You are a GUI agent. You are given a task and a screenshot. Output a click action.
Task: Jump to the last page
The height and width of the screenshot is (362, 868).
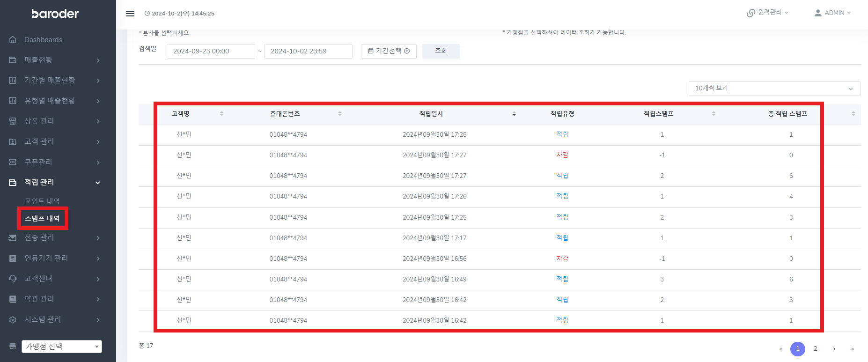click(853, 349)
